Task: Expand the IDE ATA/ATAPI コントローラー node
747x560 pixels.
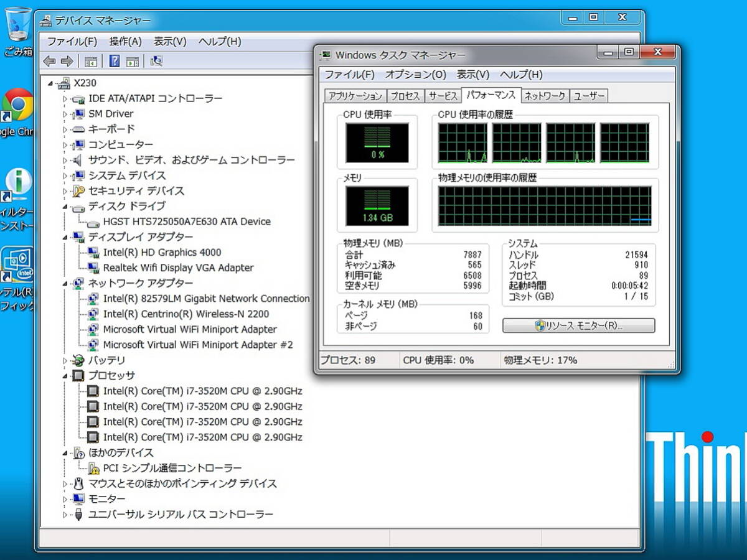Action: click(x=65, y=98)
